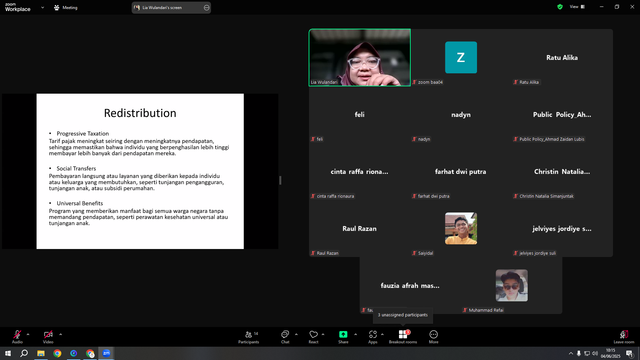This screenshot has width=640, height=360.
Task: Select fauzia afrah participant tile
Action: click(x=410, y=285)
